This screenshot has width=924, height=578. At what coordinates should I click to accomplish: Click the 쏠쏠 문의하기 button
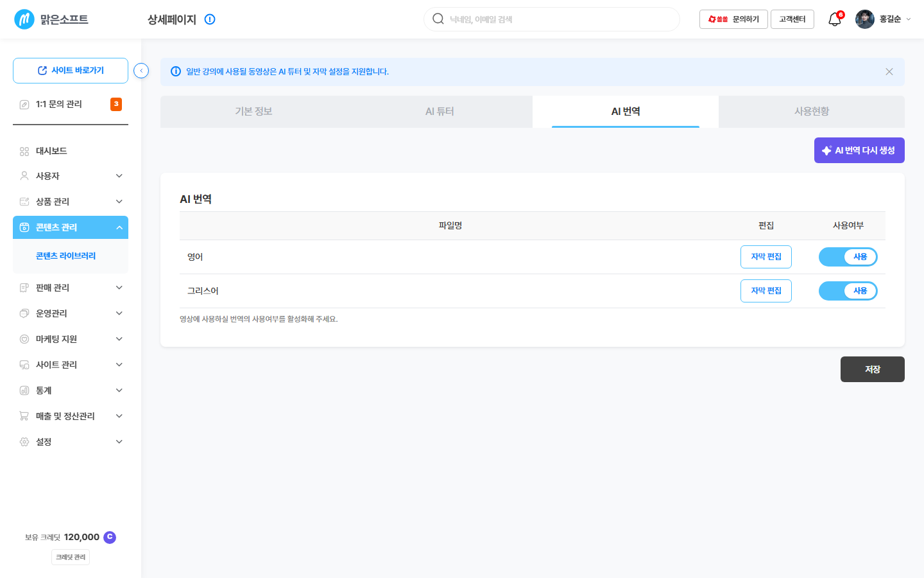click(733, 19)
